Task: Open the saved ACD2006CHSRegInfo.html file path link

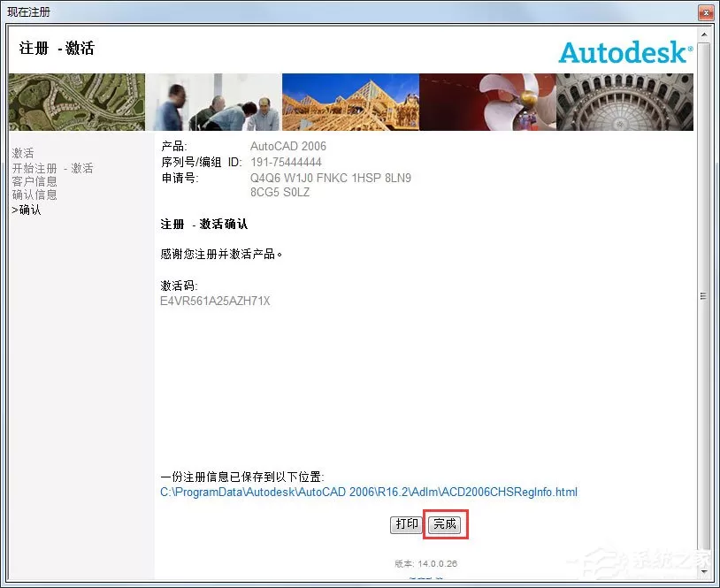Action: [369, 493]
